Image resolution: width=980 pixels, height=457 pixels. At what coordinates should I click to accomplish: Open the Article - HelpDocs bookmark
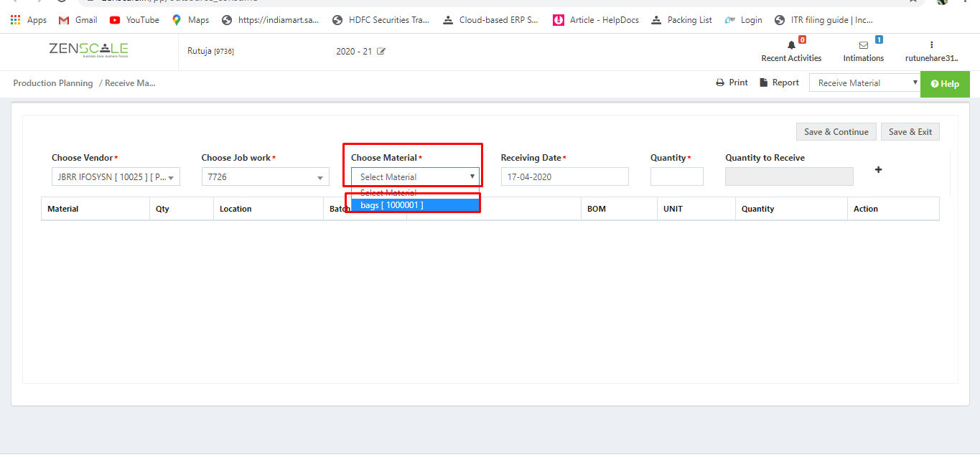[x=596, y=20]
